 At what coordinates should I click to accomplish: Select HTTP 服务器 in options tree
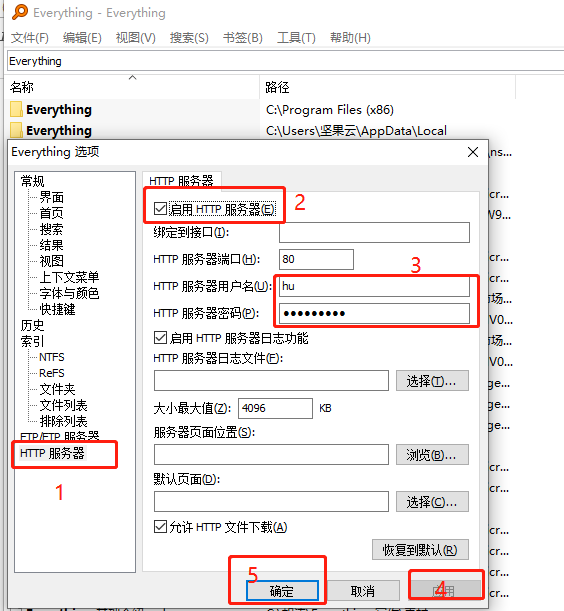(x=52, y=453)
